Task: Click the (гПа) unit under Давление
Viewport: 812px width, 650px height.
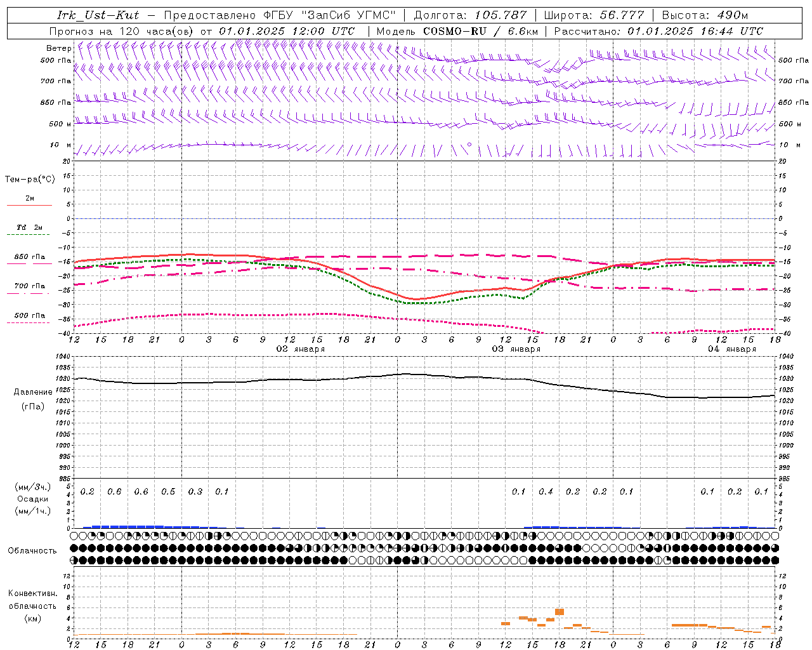Action: click(x=33, y=407)
